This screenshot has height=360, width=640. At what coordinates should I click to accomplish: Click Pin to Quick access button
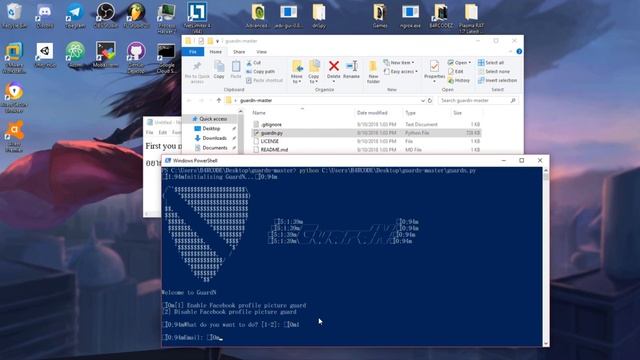197,72
